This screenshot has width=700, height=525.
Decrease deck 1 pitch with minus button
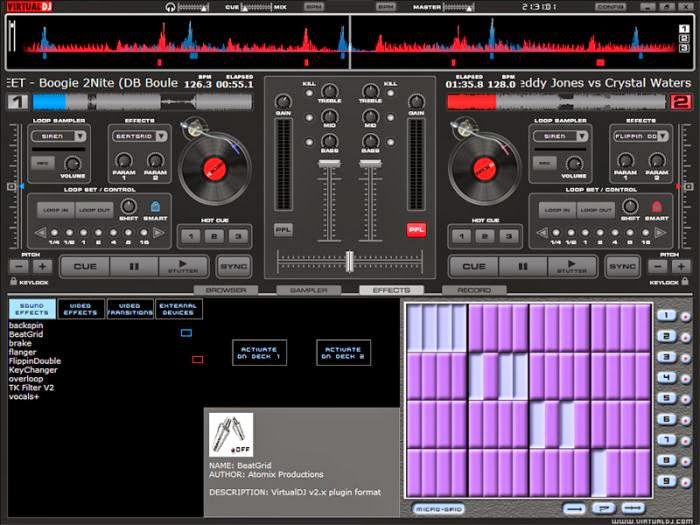coord(19,267)
